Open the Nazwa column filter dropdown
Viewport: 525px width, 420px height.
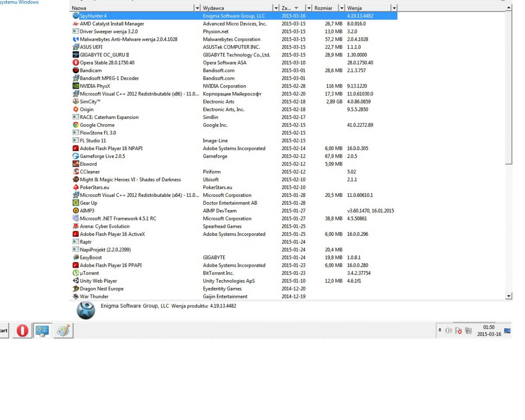tap(197, 8)
